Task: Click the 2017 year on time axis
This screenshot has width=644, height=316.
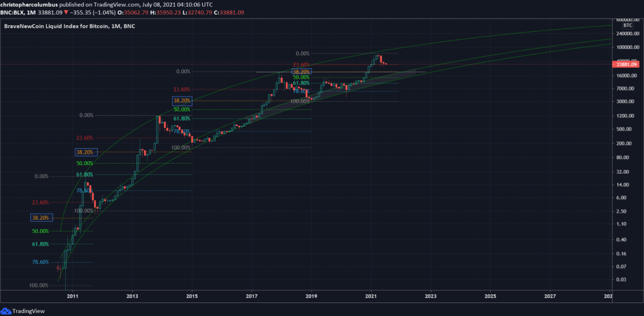Action: pos(252,296)
